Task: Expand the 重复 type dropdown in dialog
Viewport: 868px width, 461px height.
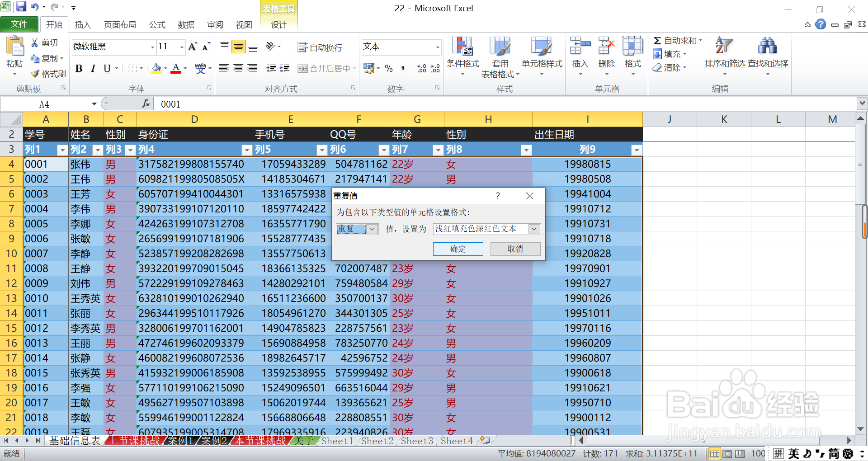Action: [372, 229]
